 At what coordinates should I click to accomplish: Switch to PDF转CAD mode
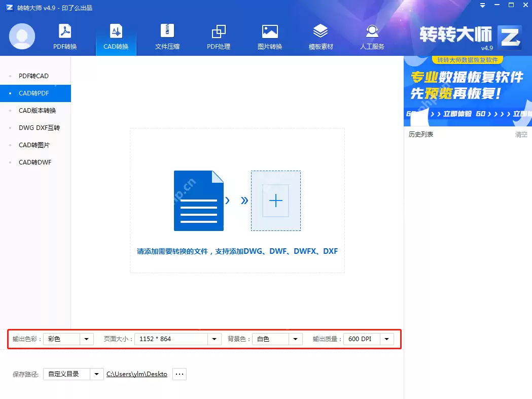click(33, 76)
